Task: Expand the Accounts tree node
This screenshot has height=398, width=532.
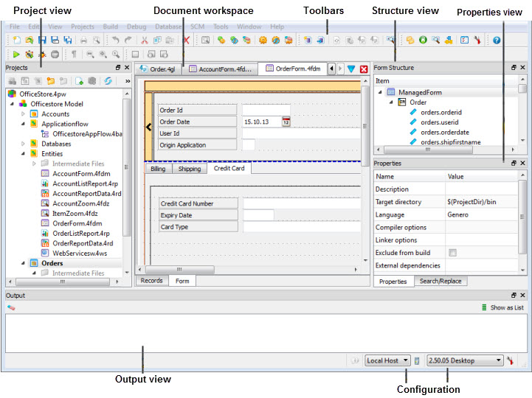Action: (x=23, y=114)
